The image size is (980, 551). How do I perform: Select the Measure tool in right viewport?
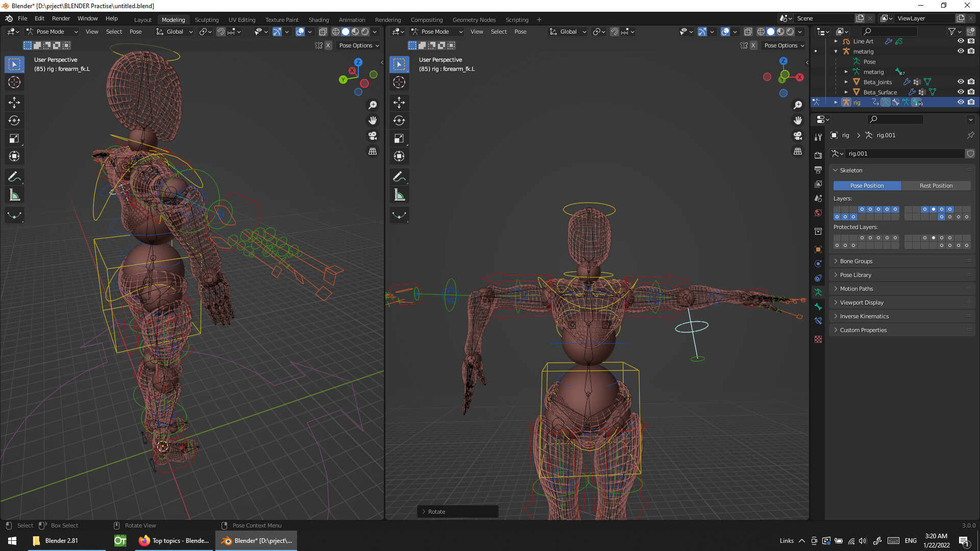pyautogui.click(x=399, y=195)
